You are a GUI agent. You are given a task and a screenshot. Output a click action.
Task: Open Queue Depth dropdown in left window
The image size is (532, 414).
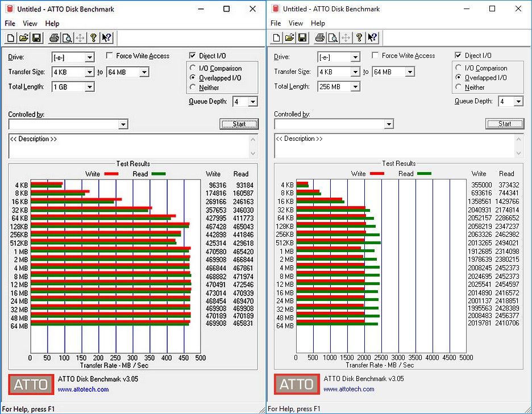point(253,102)
